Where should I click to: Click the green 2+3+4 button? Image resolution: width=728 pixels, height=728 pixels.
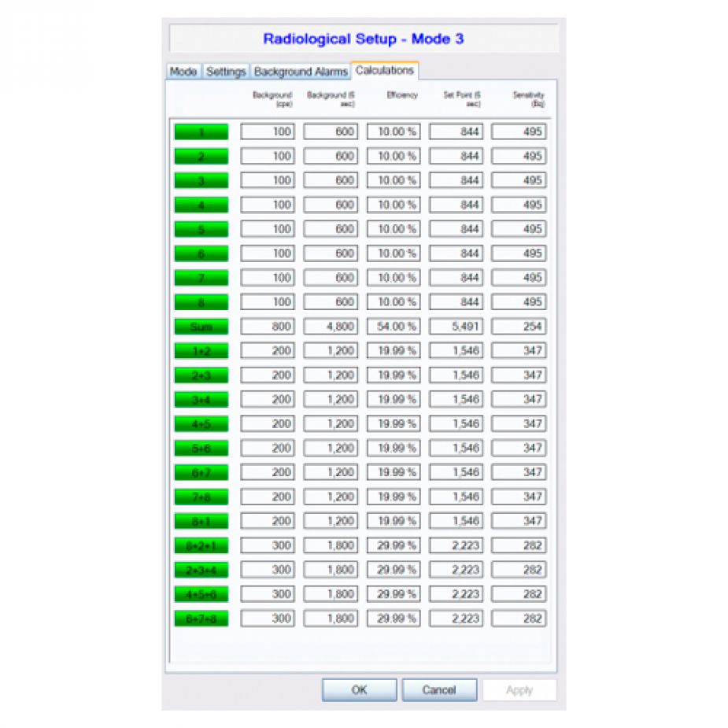(x=201, y=570)
